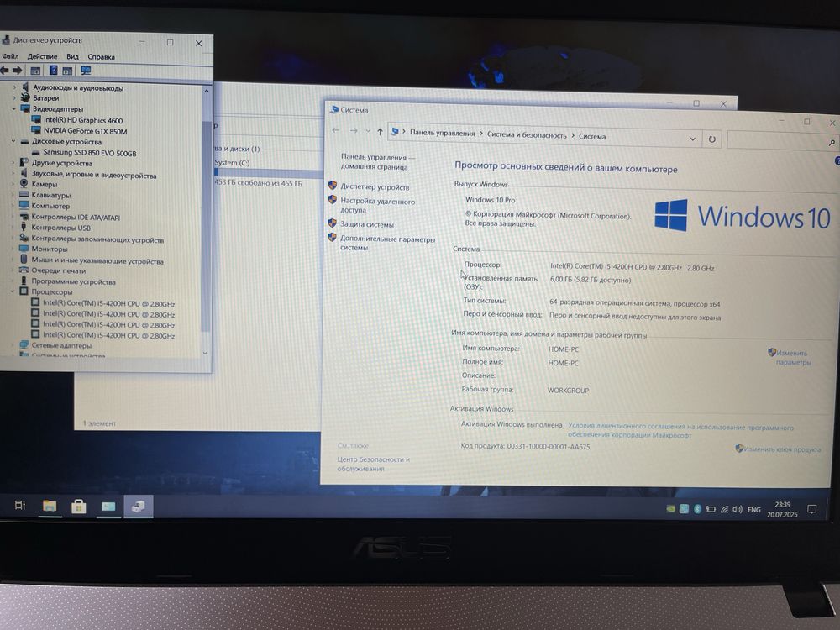This screenshot has width=840, height=630.
Task: Toggle the Show/Hide Action Pane toolbar icon
Action: pos(67,71)
